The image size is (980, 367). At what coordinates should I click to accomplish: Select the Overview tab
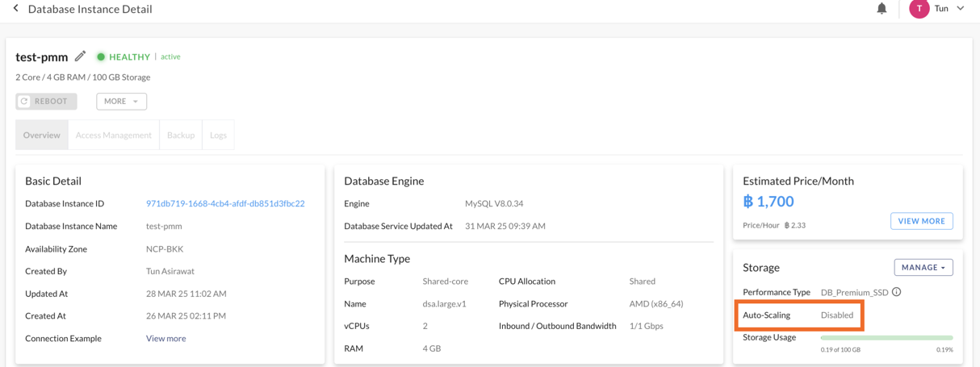(x=42, y=136)
